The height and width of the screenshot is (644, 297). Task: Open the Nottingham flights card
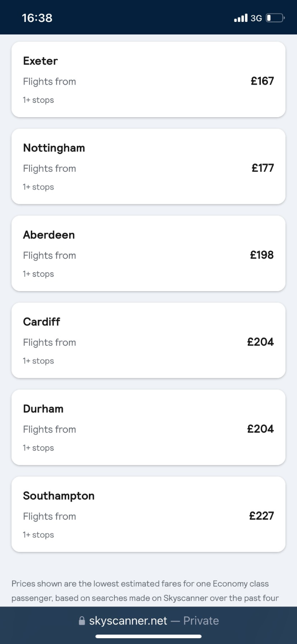point(148,166)
